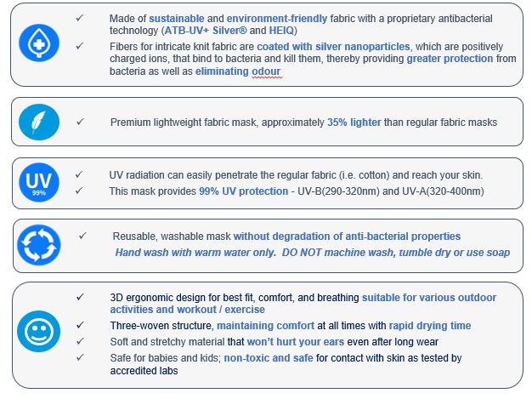Click checkmark beside "Soft and stretchy material"

click(x=79, y=341)
